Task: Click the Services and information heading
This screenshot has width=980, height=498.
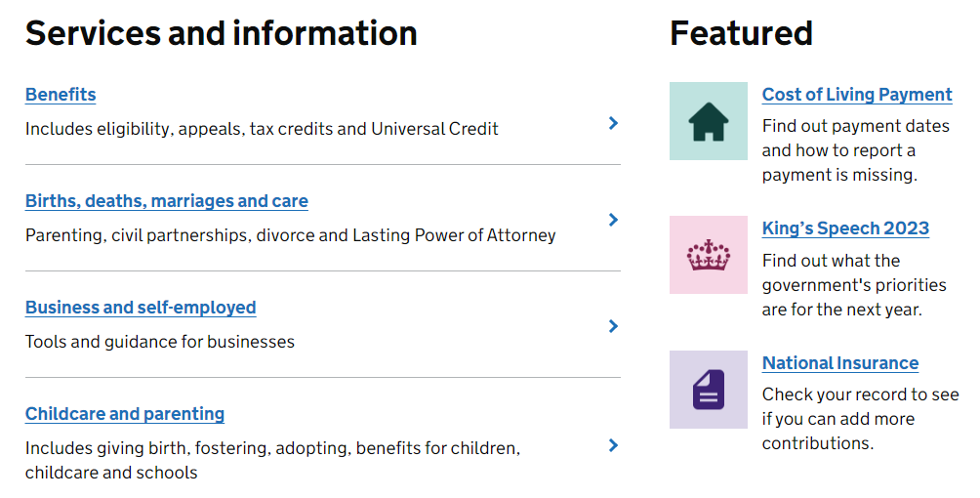Action: [221, 33]
